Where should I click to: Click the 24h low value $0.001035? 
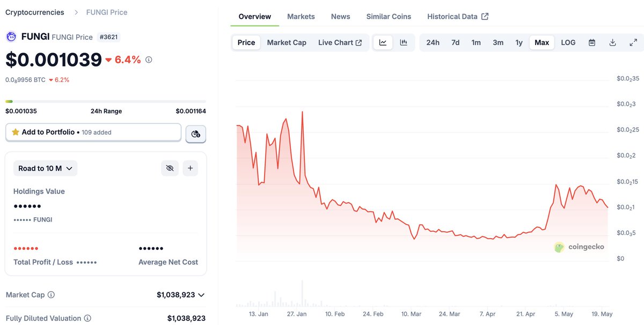pos(21,111)
